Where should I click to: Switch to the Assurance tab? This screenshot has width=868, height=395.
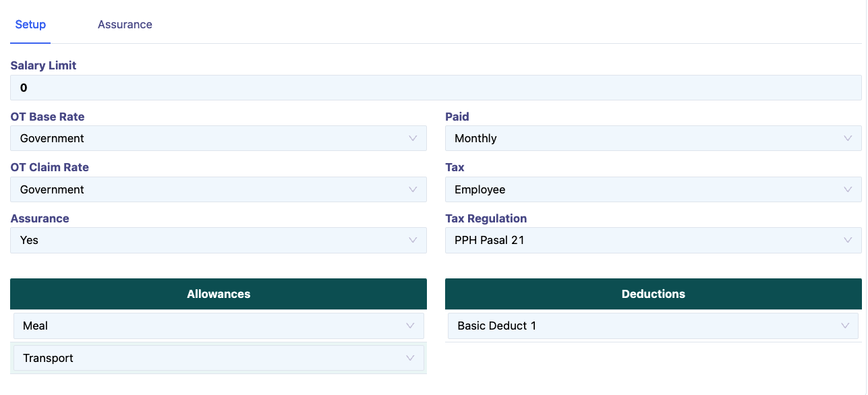tap(125, 24)
